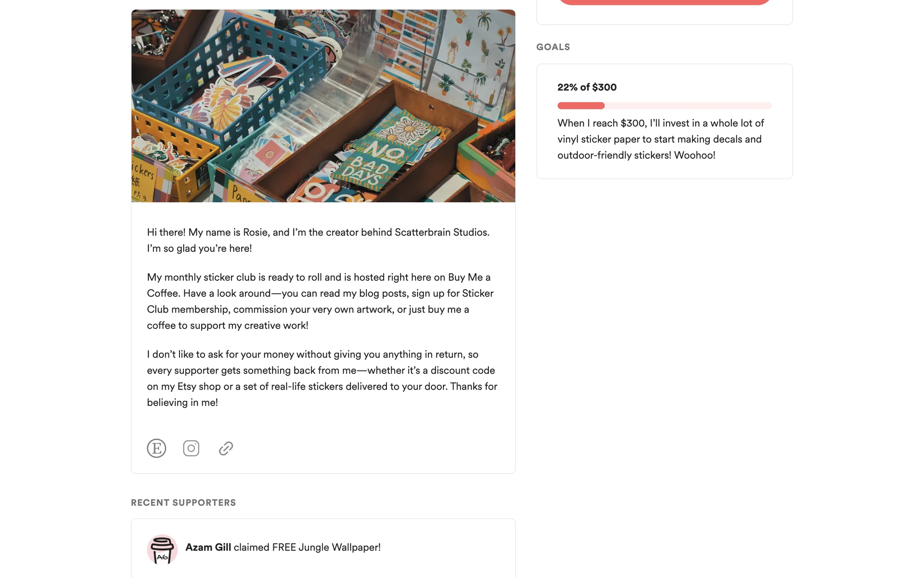This screenshot has height=578, width=924.
Task: Click the monthly sticker club paragraph
Action: (x=320, y=301)
